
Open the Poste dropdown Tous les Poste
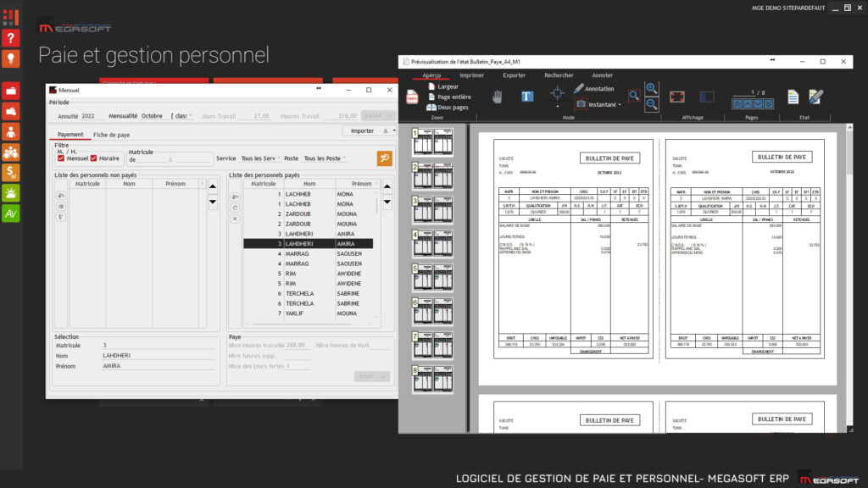pos(325,158)
